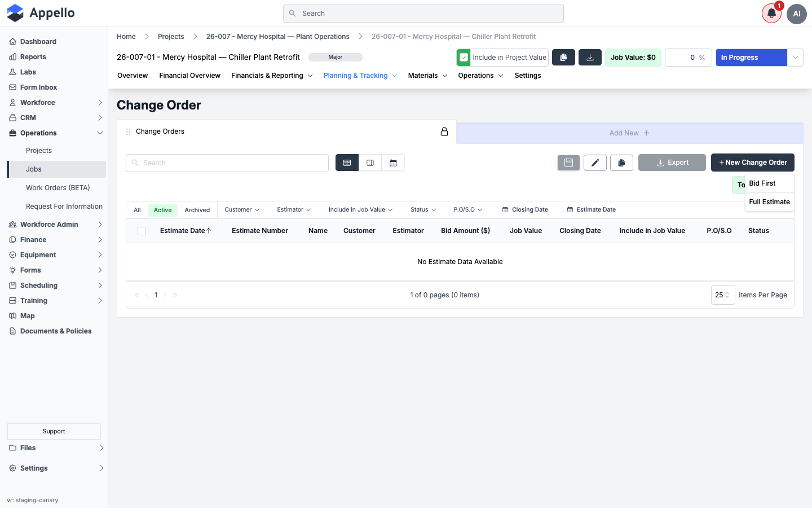Open the Financial Overview tab
Viewport: 812px width, 518px height.
190,76
